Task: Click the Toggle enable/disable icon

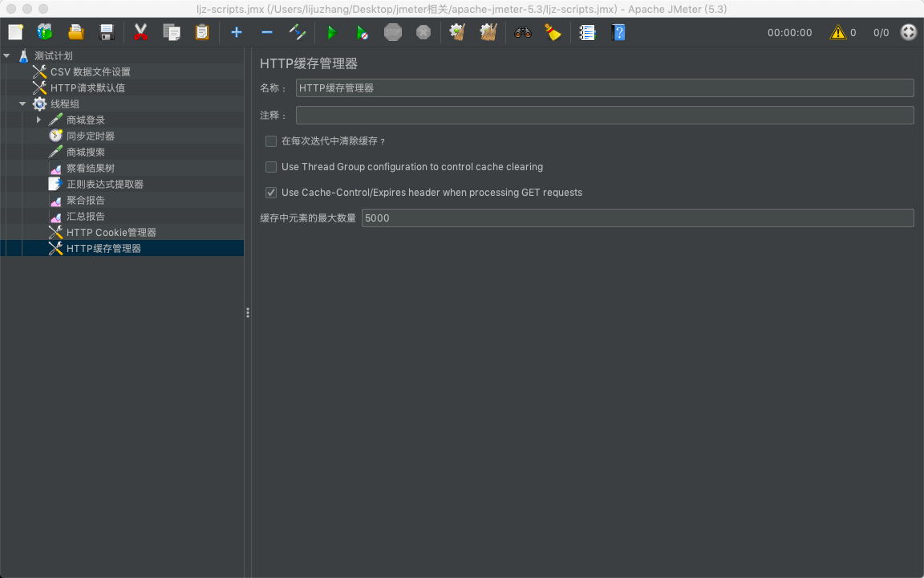Action: point(298,32)
